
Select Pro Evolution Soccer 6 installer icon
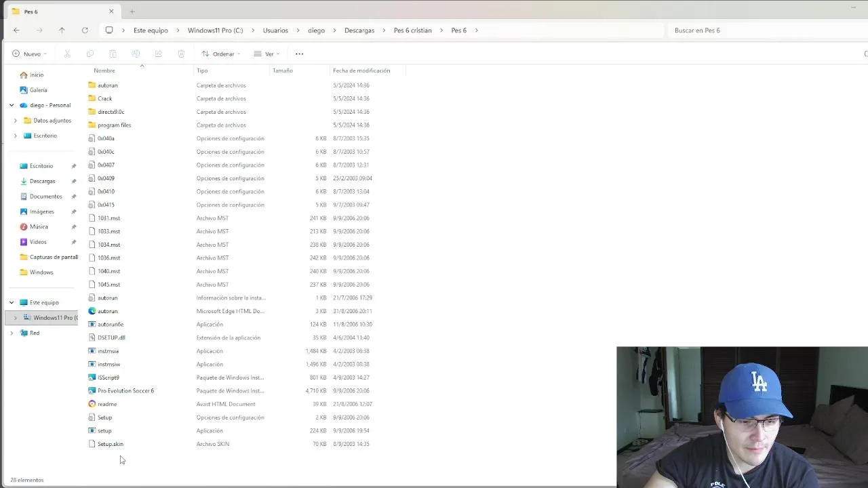tap(92, 391)
